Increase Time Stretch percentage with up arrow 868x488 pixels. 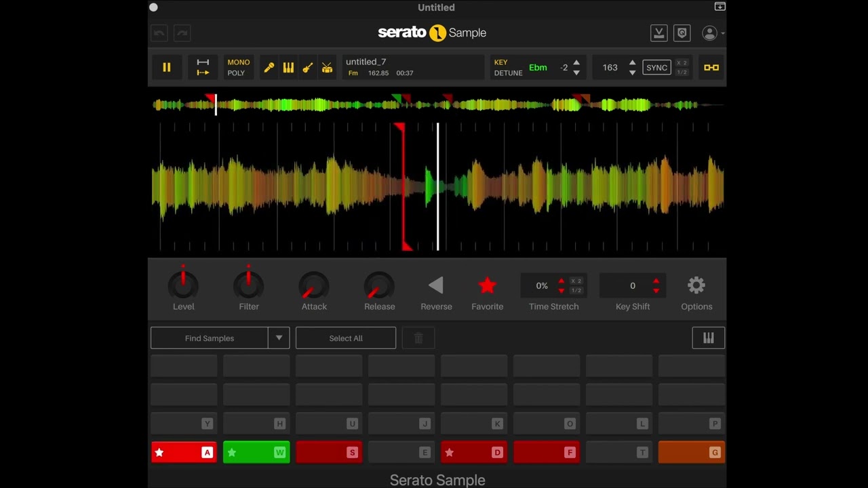561,281
